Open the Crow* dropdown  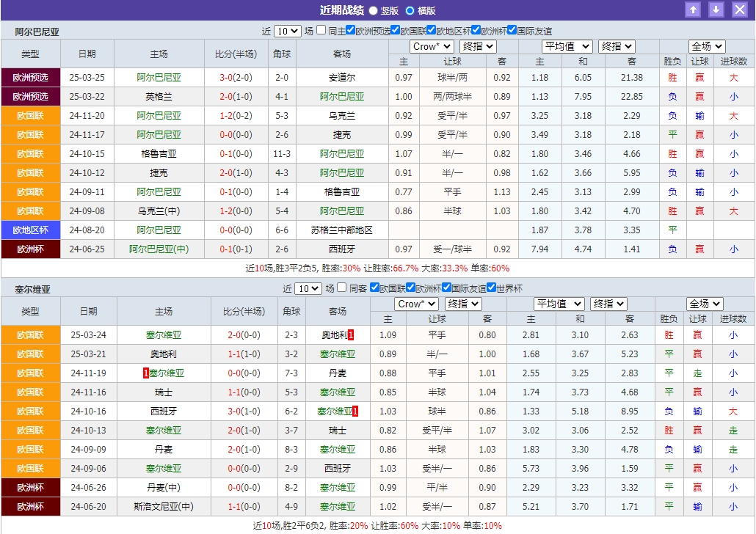[431, 46]
